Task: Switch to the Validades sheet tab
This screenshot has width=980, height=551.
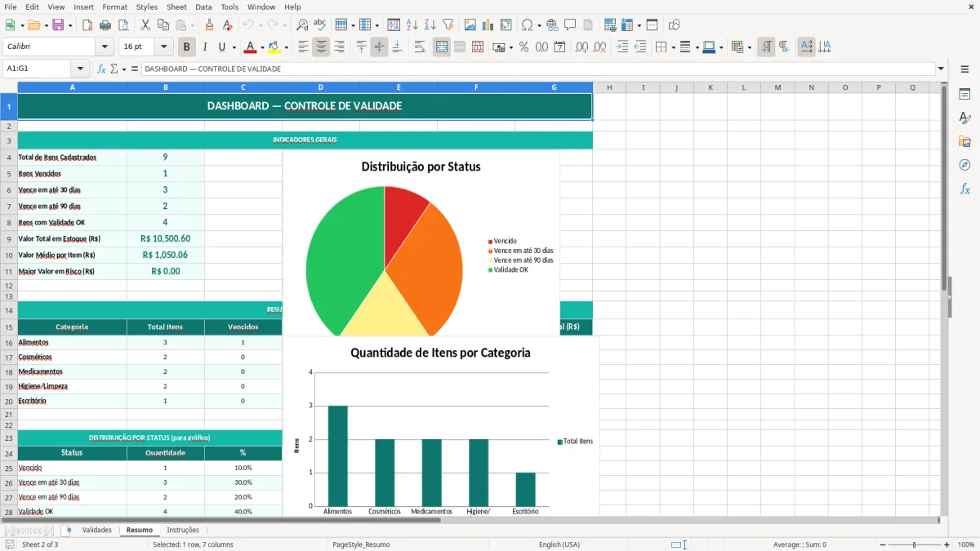Action: tap(97, 530)
